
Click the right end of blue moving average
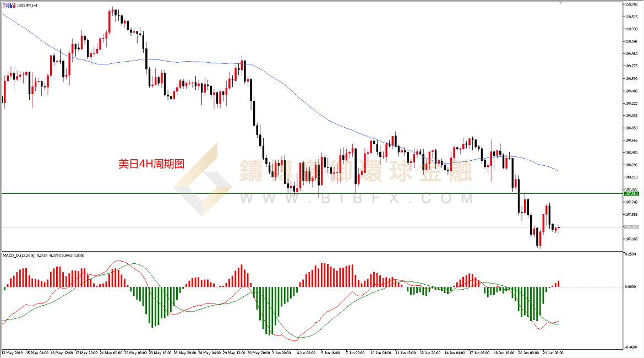tap(559, 171)
